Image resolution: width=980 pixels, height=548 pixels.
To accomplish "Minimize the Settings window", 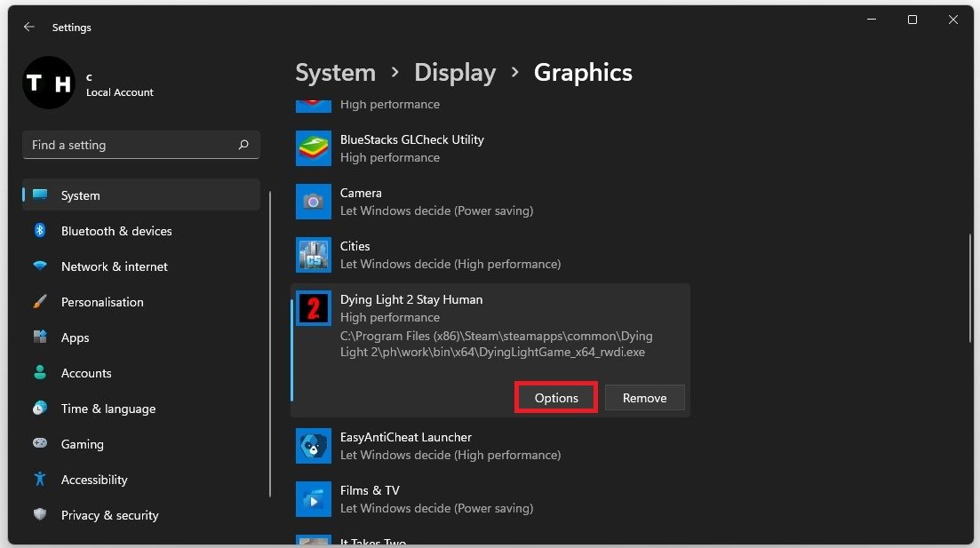I will coord(872,20).
